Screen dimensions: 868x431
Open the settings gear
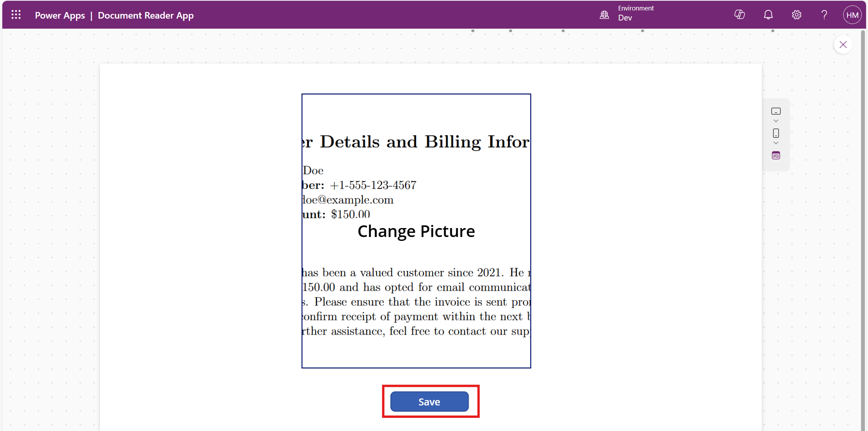pos(796,15)
